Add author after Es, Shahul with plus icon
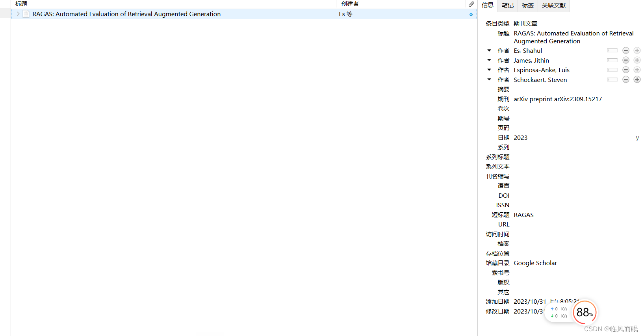The image size is (644, 336). [637, 50]
